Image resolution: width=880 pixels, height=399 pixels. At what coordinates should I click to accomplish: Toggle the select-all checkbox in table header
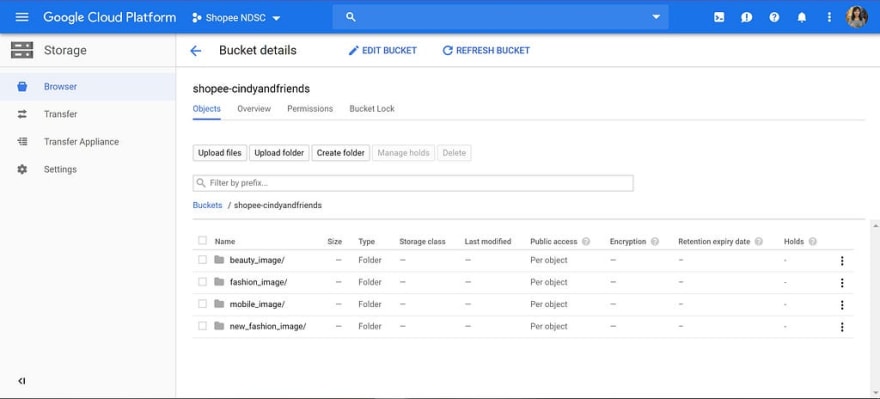(202, 241)
